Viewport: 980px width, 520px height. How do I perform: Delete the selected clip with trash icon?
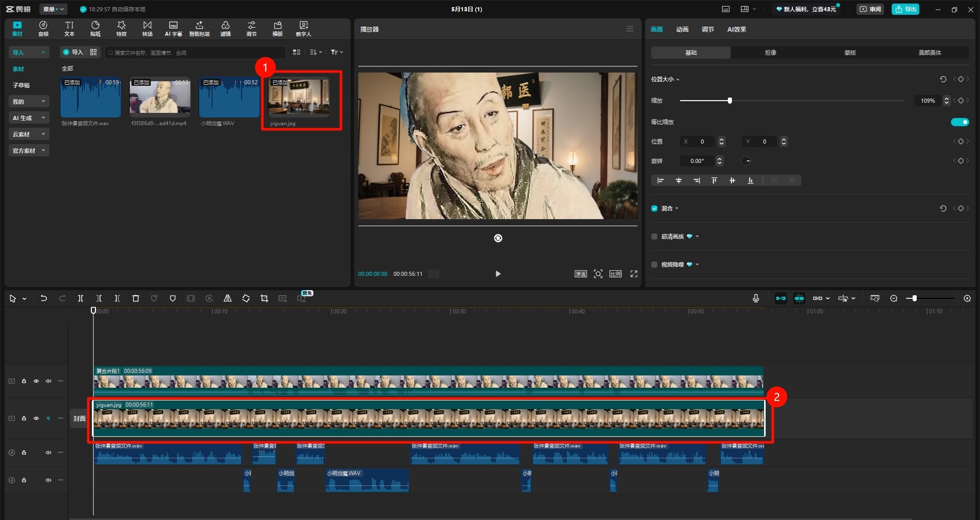pos(136,298)
